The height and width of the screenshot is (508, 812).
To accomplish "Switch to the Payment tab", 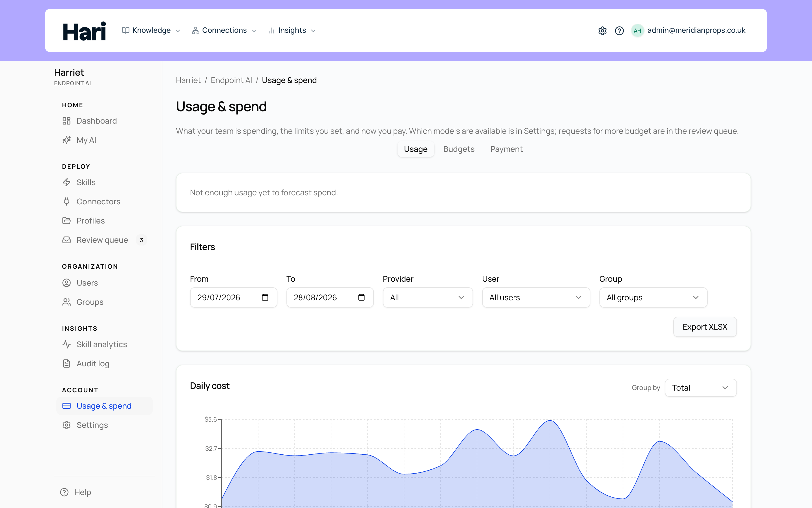I will [x=506, y=149].
